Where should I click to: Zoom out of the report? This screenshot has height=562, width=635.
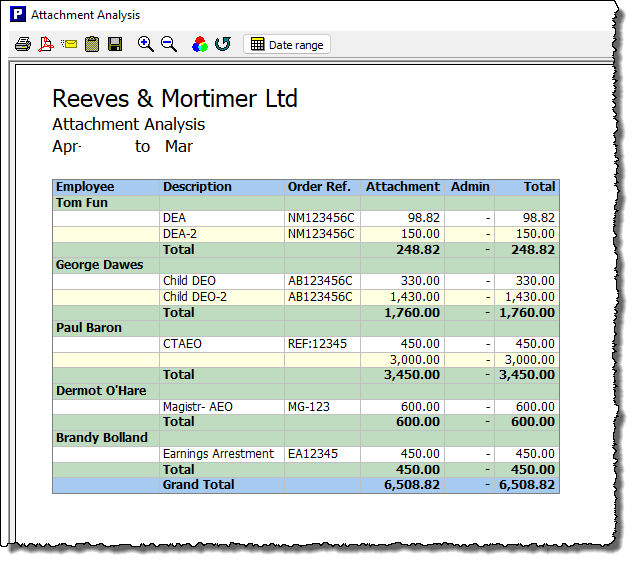169,44
